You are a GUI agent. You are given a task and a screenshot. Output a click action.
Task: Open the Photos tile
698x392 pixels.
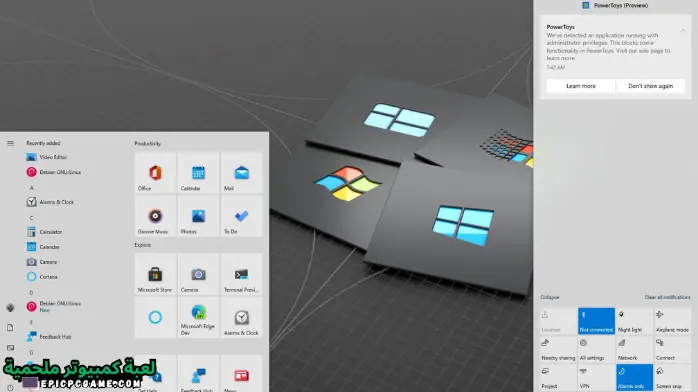click(198, 216)
